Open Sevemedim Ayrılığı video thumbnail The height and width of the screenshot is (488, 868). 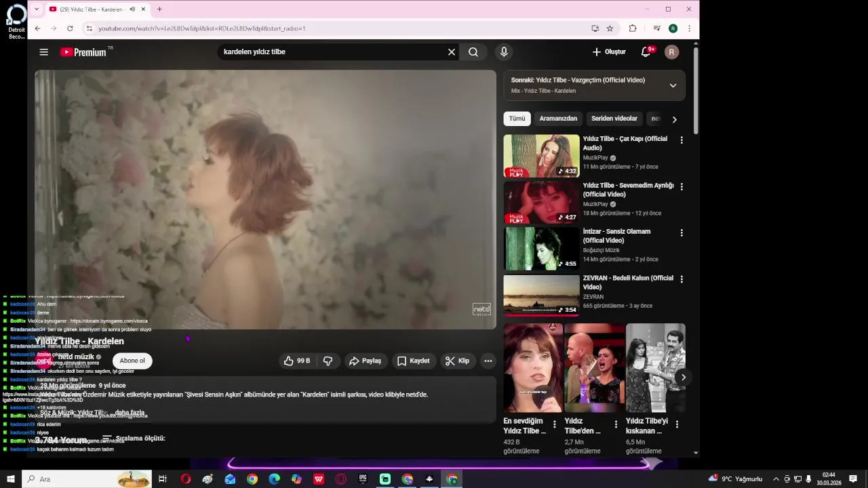pos(541,202)
